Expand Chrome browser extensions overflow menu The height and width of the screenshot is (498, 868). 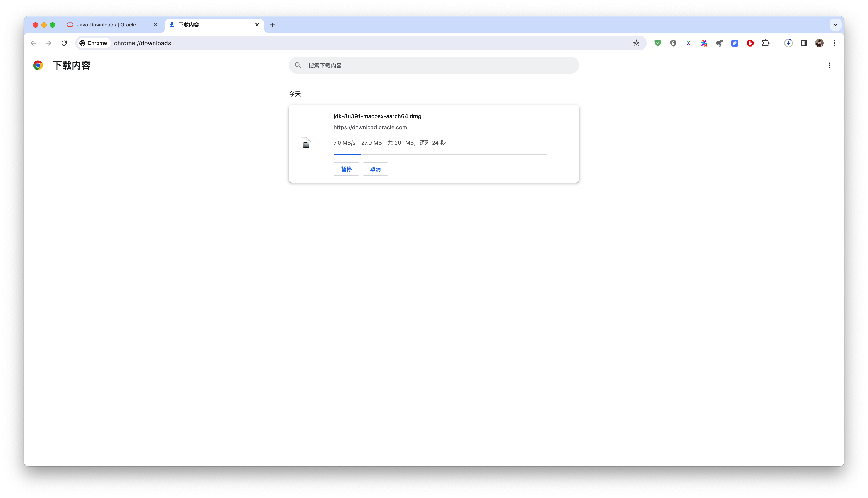point(765,43)
